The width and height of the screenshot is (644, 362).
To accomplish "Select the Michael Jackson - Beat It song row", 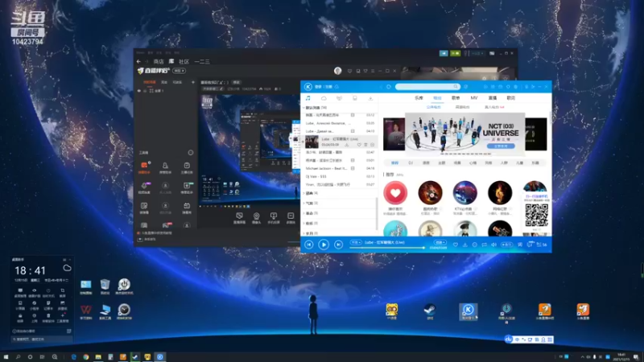I will click(339, 168).
